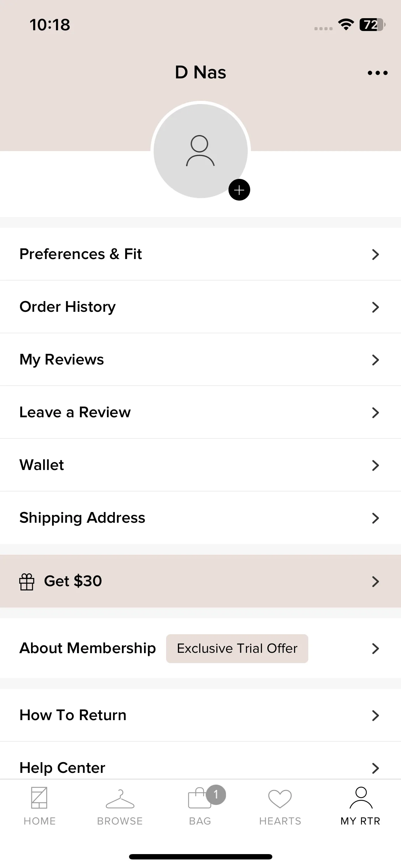The image size is (401, 868).
Task: Open My Reviews
Action: tap(200, 360)
